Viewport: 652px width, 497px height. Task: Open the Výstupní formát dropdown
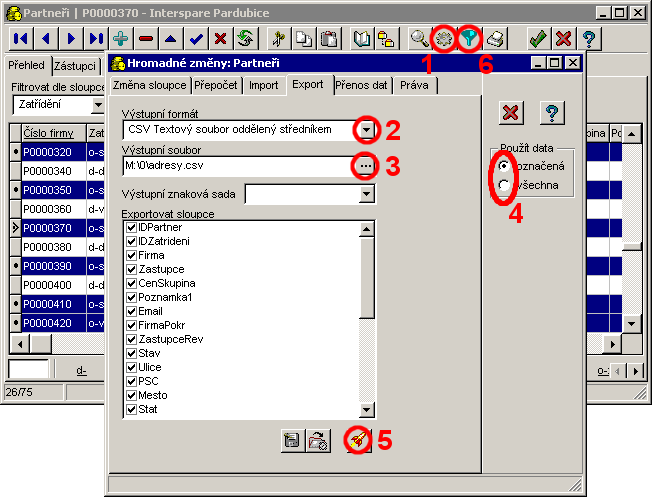click(367, 130)
